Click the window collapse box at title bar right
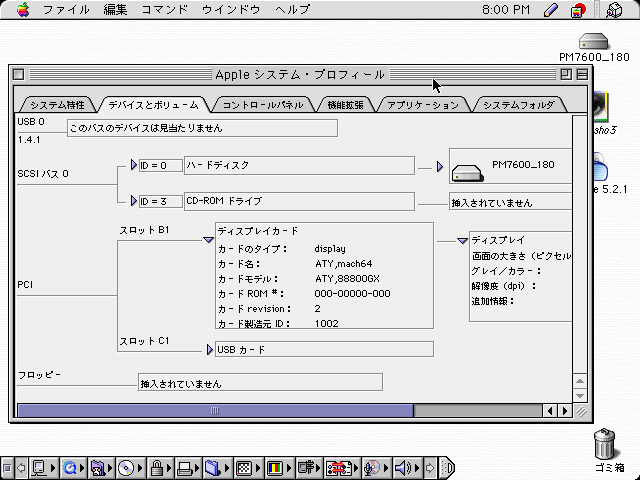 (x=582, y=75)
